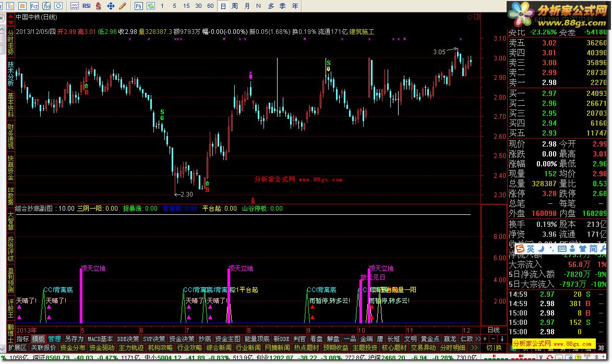612x364 pixels.
Task: Click the plus zoom button under chart
Action: 485,338
